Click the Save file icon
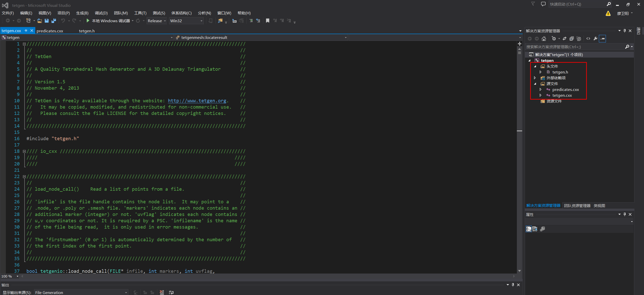The height and width of the screenshot is (295, 644). [47, 21]
